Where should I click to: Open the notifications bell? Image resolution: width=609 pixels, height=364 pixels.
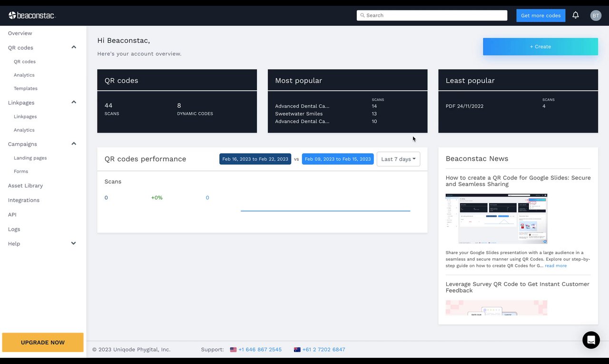pos(576,15)
